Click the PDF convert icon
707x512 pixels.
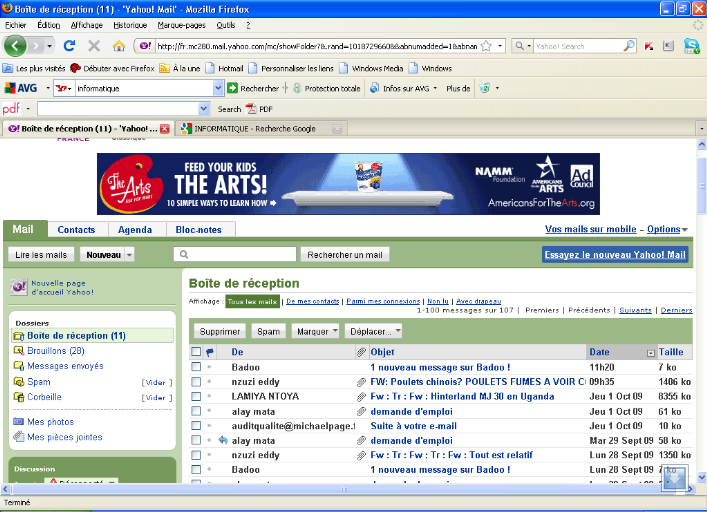tap(251, 109)
